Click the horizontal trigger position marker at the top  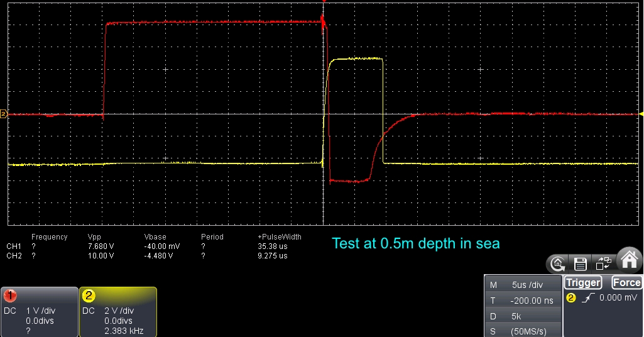pyautogui.click(x=324, y=1)
